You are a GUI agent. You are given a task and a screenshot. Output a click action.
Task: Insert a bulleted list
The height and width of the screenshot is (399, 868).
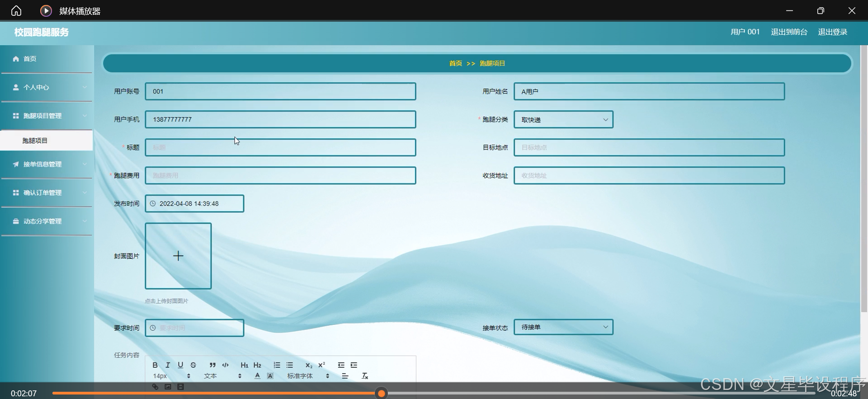[x=289, y=365]
